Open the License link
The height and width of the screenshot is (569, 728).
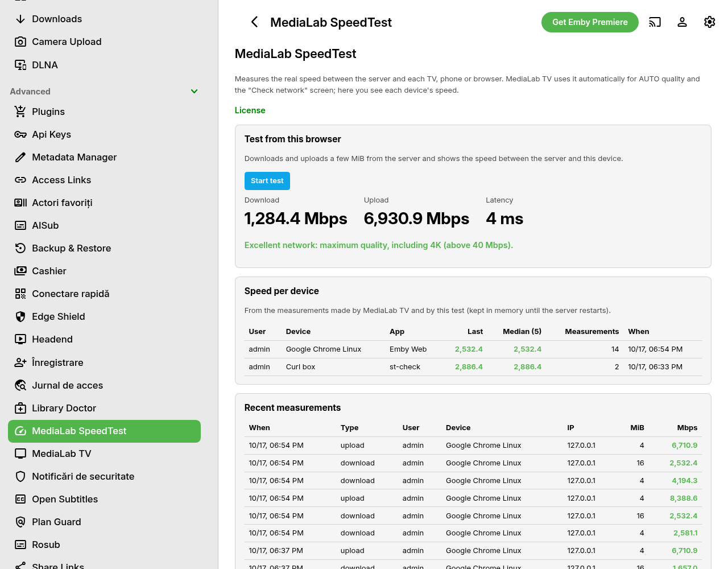(250, 110)
